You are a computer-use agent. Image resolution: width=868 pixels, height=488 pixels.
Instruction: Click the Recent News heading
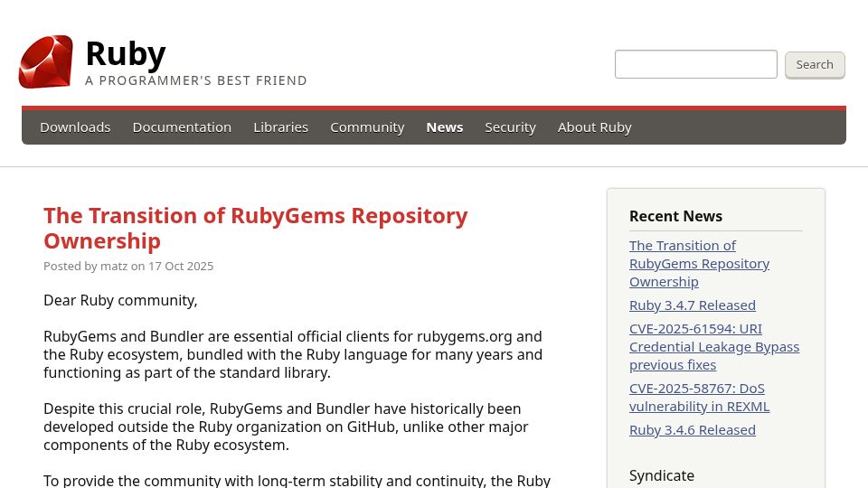click(676, 216)
